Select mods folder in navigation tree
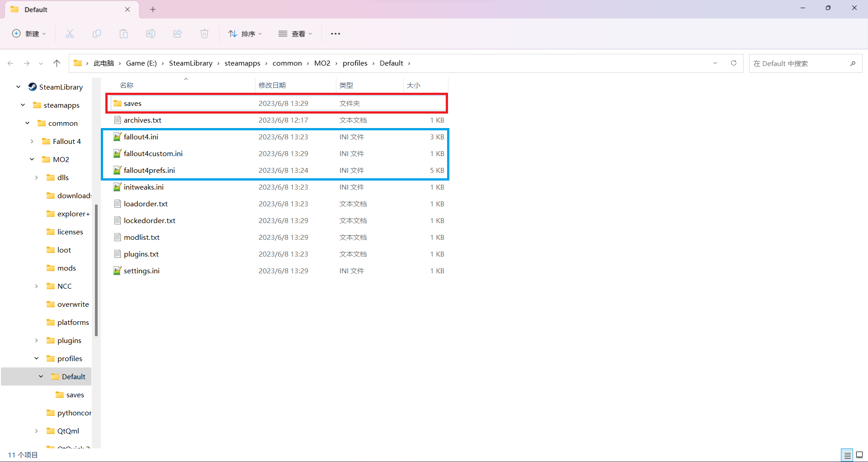The image size is (868, 462). (66, 268)
